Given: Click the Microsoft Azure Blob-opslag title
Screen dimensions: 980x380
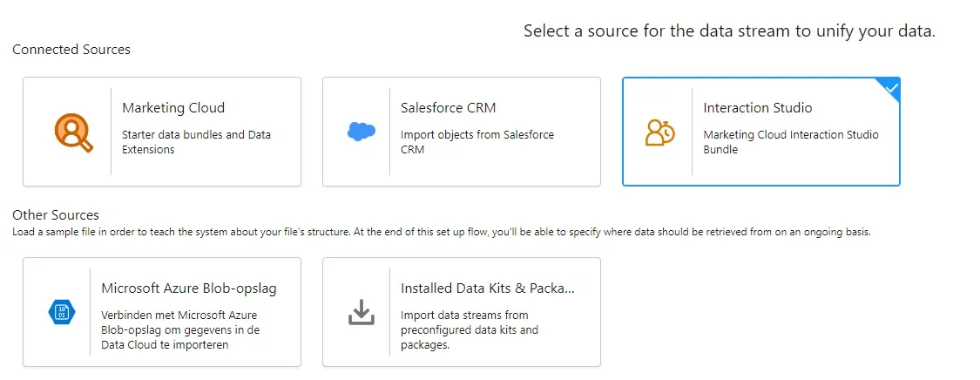Looking at the screenshot, I should pos(189,288).
